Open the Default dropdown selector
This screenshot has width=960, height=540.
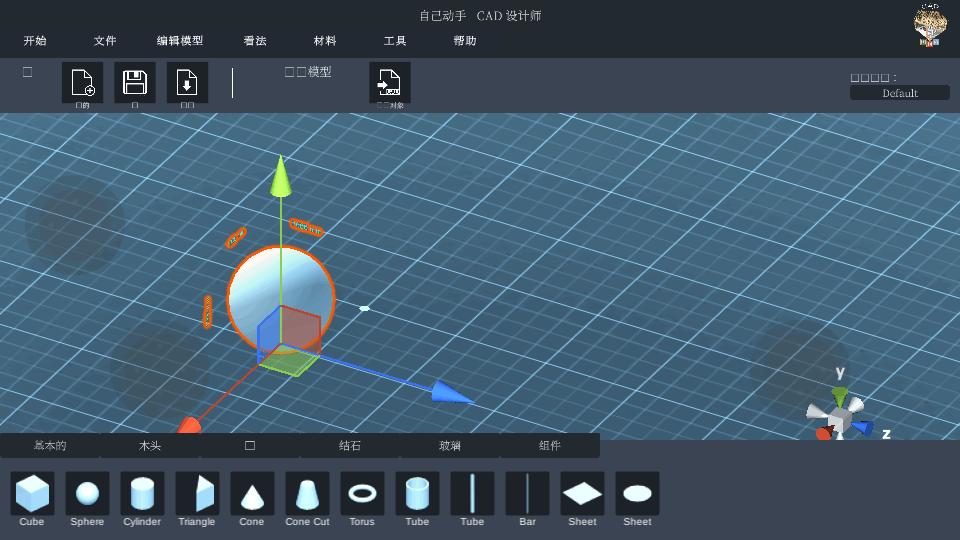[x=899, y=93]
